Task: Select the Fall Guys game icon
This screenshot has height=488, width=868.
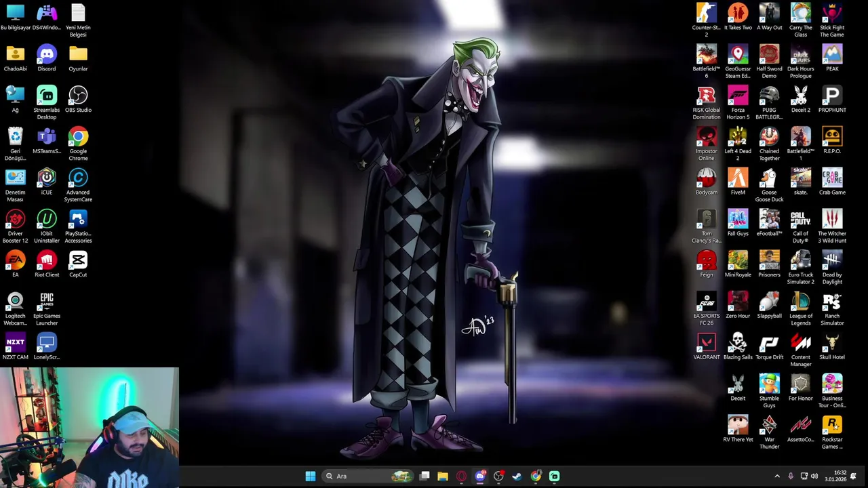Action: [x=738, y=220]
